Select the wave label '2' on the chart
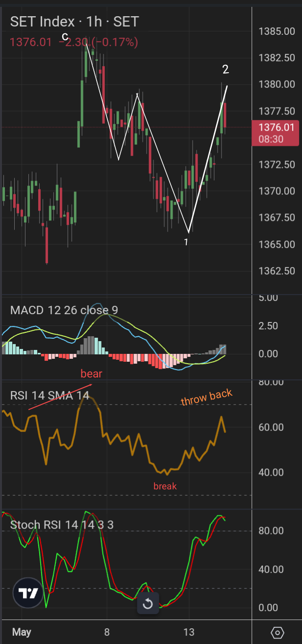 [x=226, y=69]
